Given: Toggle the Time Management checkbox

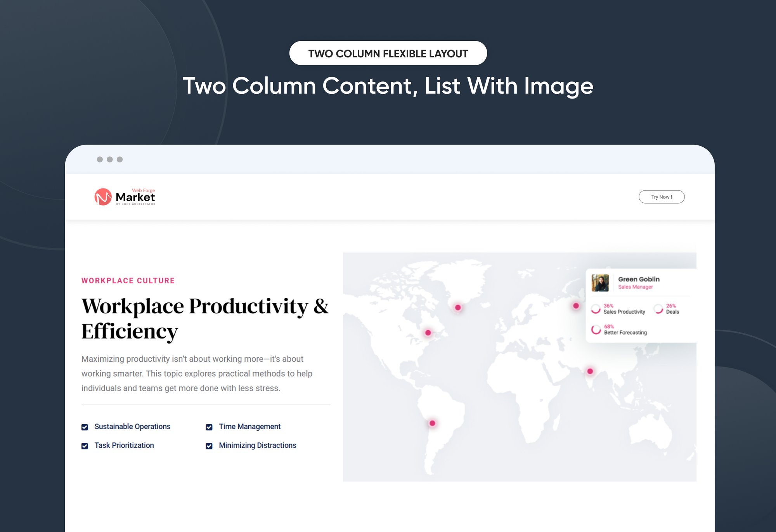Looking at the screenshot, I should pos(209,427).
